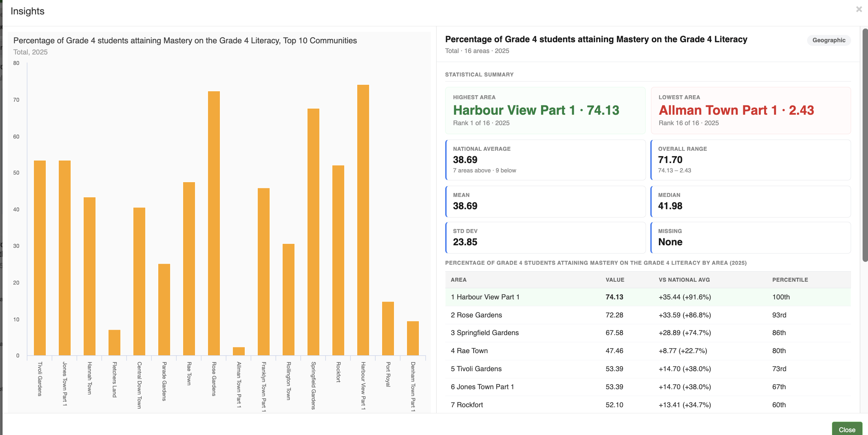
Task: Click the Springfield Gardens bar
Action: [313, 232]
